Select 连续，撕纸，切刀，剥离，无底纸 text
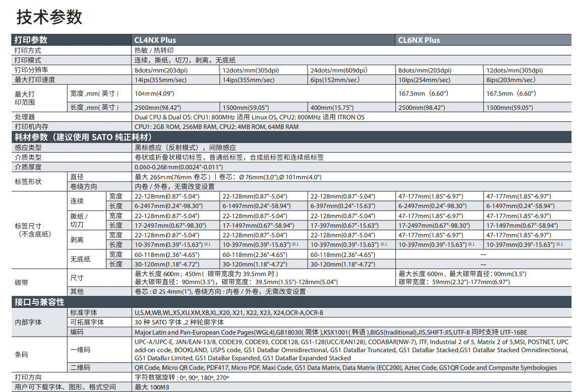 click(x=185, y=60)
